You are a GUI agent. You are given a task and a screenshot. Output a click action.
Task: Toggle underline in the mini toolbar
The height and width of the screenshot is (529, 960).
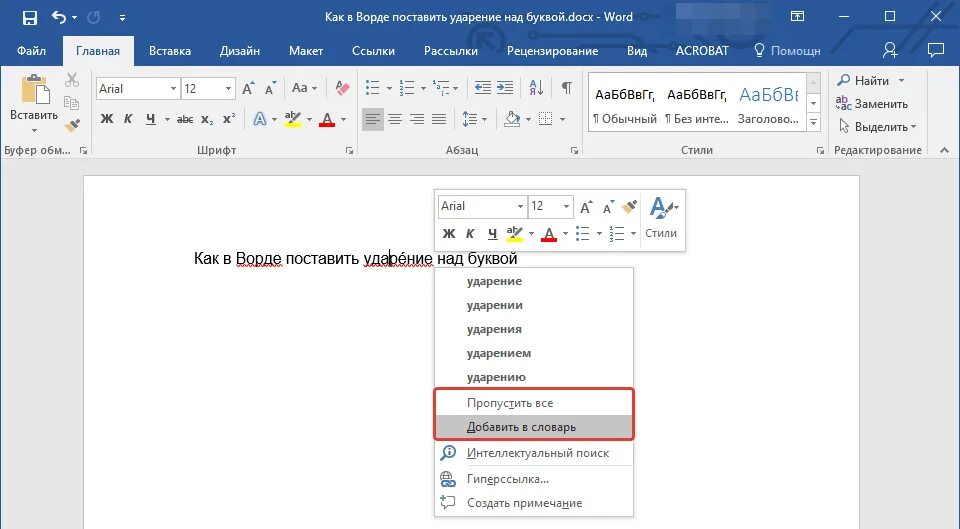point(493,233)
